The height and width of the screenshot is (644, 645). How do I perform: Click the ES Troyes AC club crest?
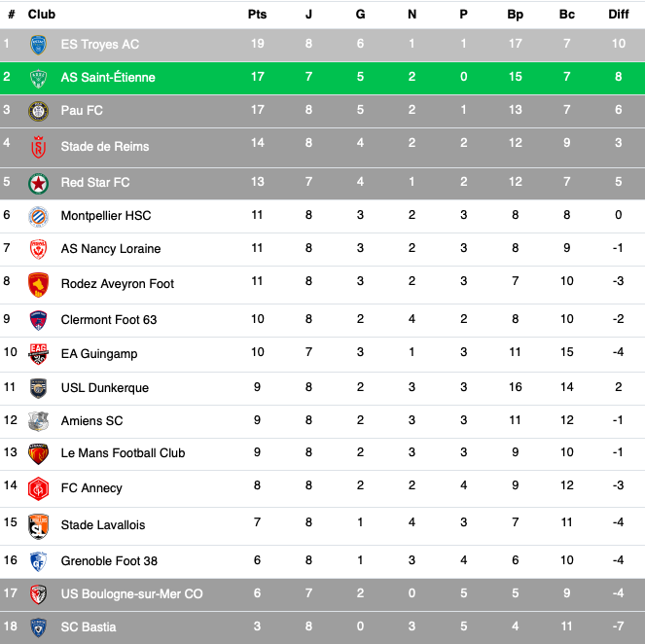click(38, 45)
